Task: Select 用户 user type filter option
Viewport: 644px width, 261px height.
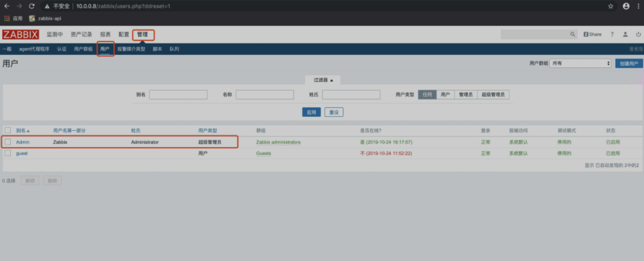Action: point(445,95)
